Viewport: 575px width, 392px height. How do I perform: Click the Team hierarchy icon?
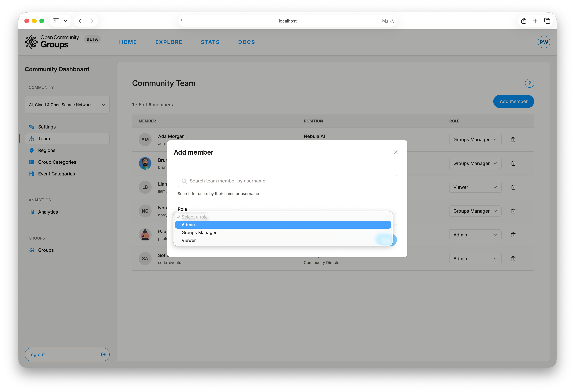coord(31,139)
